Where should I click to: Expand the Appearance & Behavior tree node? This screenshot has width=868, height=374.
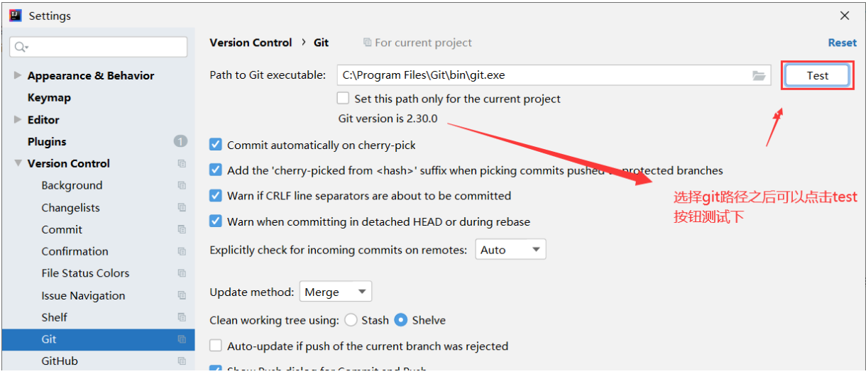pos(18,75)
